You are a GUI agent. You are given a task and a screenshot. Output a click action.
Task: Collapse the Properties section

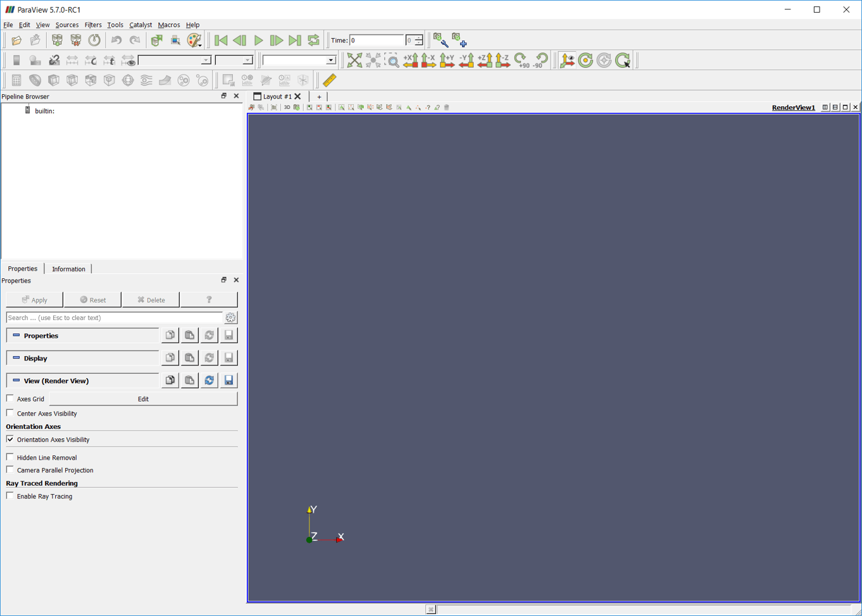[82, 335]
